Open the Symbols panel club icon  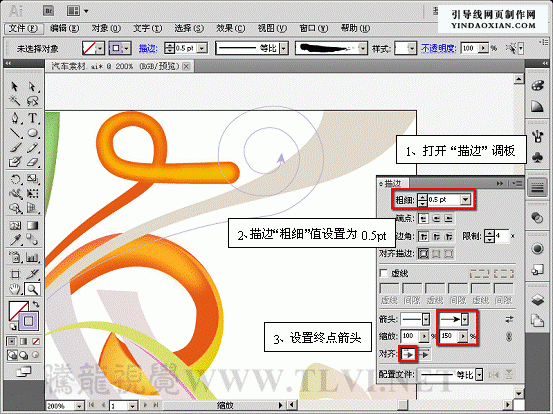(537, 157)
